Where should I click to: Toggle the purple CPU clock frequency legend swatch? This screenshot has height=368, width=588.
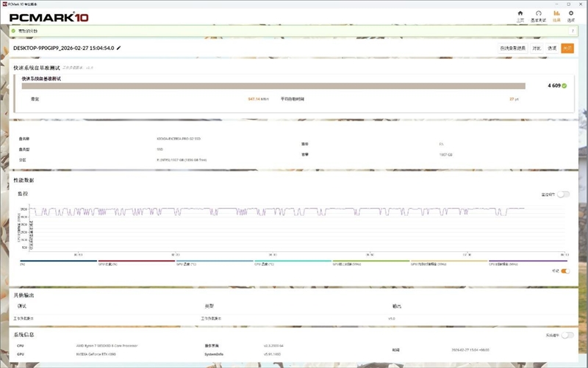pos(528,261)
